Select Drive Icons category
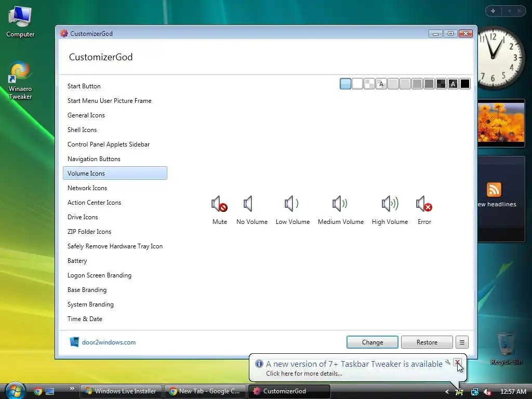The image size is (532, 399). (x=115, y=217)
